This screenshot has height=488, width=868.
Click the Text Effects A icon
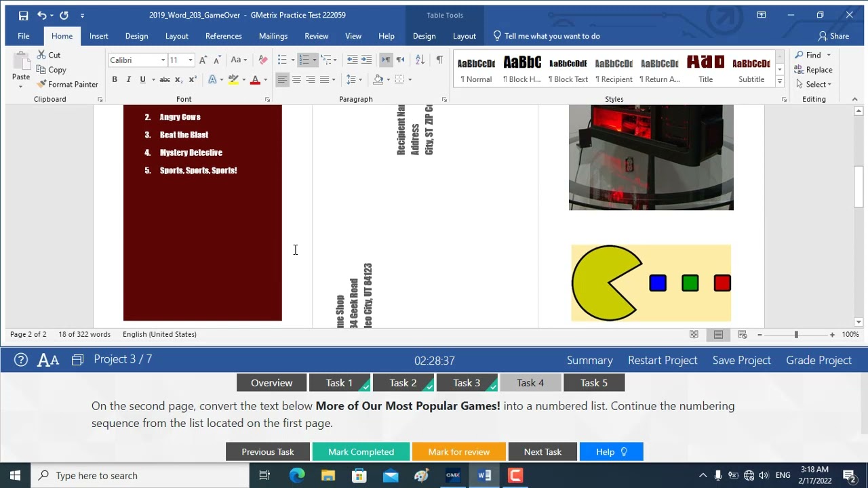212,79
